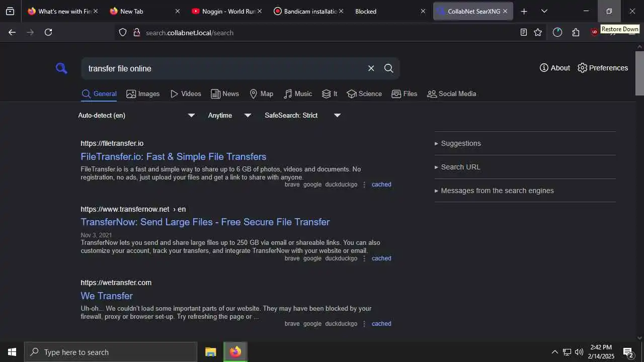Switch to Bandicam installation tab
Screen dimensions: 644x362
(308, 11)
